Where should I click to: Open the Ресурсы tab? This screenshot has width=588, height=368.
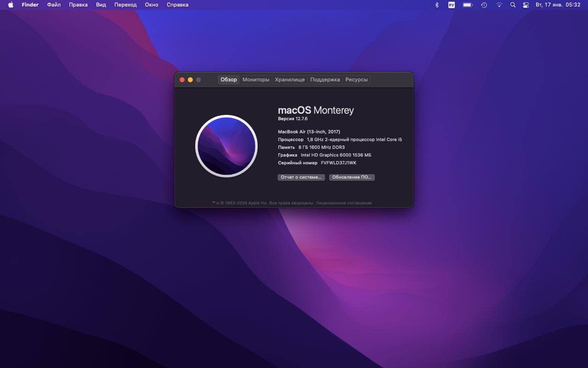click(x=356, y=79)
